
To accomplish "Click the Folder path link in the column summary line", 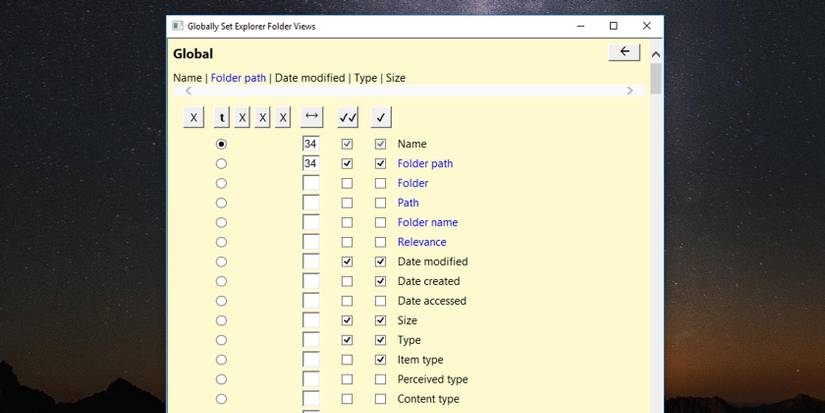I will pos(238,78).
